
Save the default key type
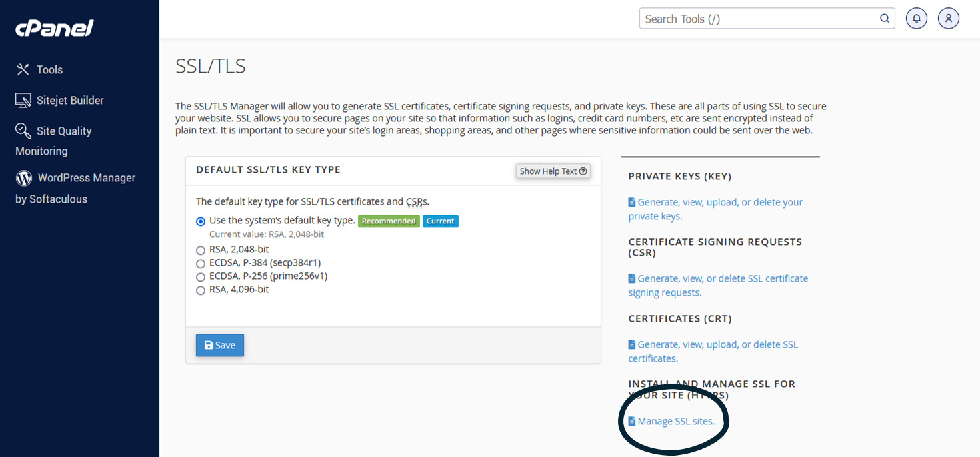click(220, 345)
